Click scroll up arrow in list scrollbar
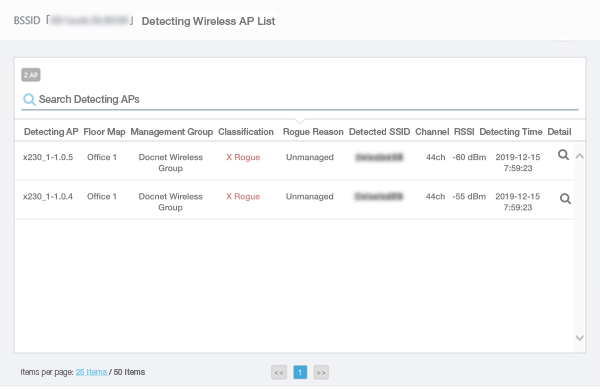 [x=580, y=156]
